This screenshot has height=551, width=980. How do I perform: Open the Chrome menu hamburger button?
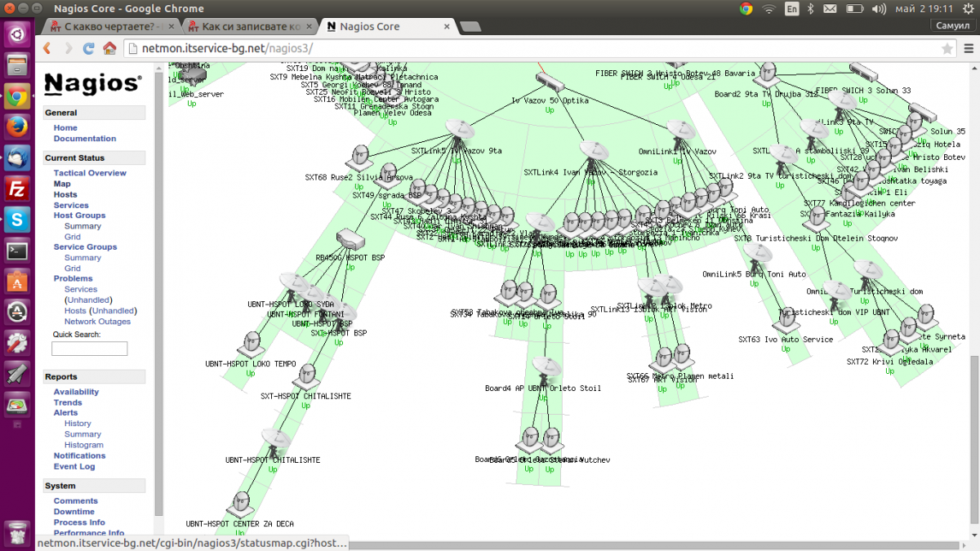point(966,48)
